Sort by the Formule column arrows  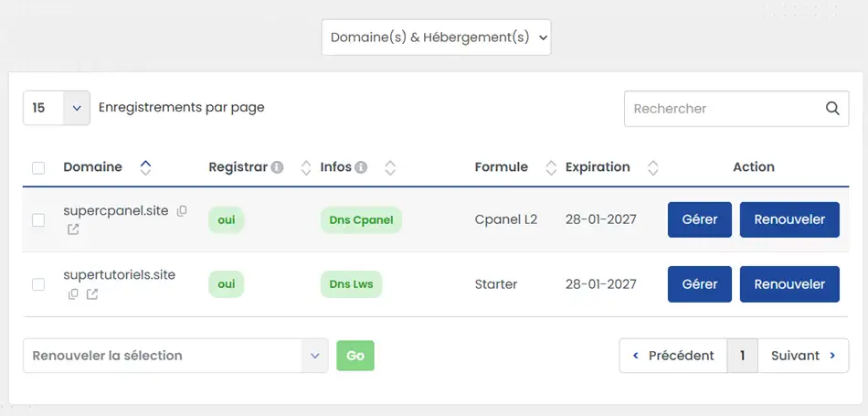click(551, 167)
